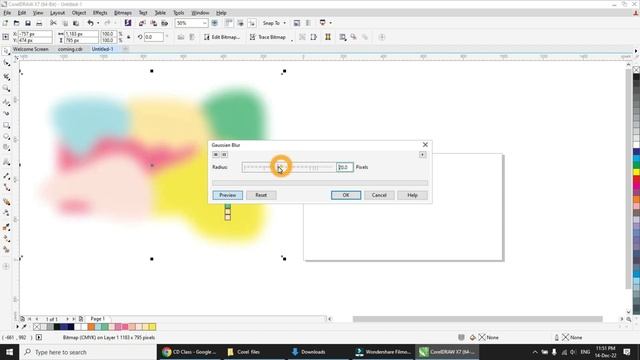This screenshot has height=360, width=640.
Task: Open the application launcher dropdown arrow
Action: coord(330,23)
